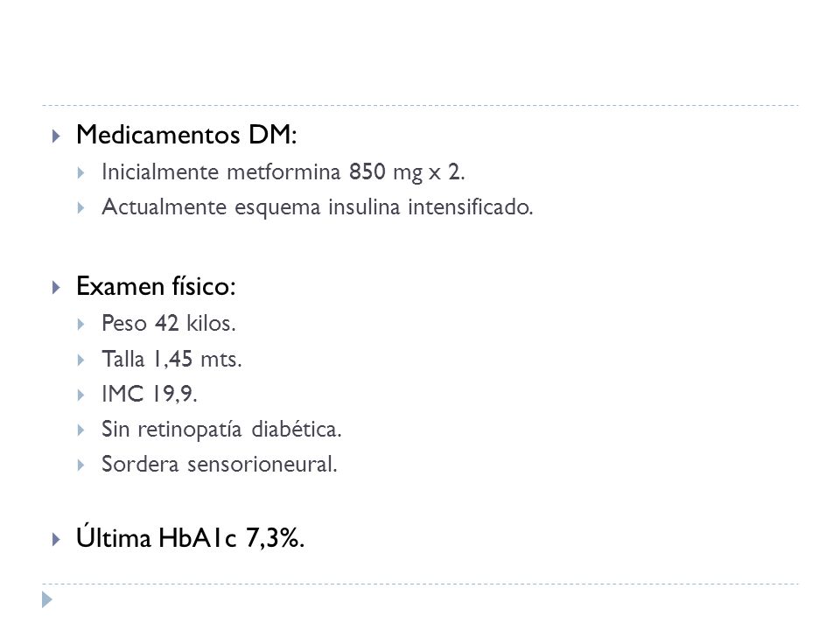Click the Examen físico heading text
This screenshot has height=630, width=840.
point(156,286)
